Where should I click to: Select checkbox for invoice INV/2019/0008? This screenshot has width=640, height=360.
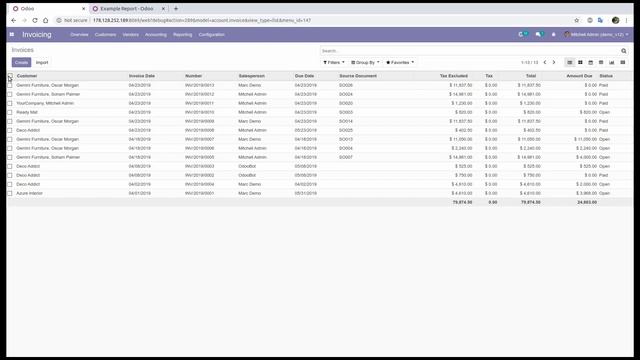pos(10,130)
